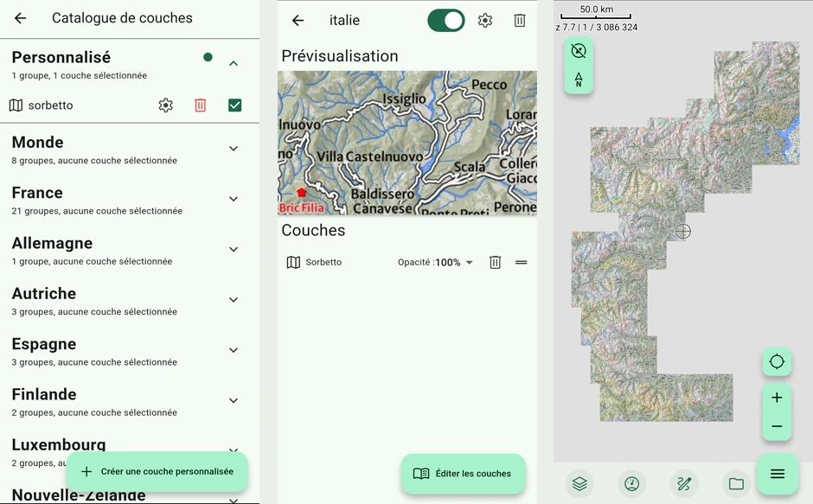This screenshot has width=813, height=504.
Task: Collapse the Personnalisé section
Action: [x=234, y=64]
